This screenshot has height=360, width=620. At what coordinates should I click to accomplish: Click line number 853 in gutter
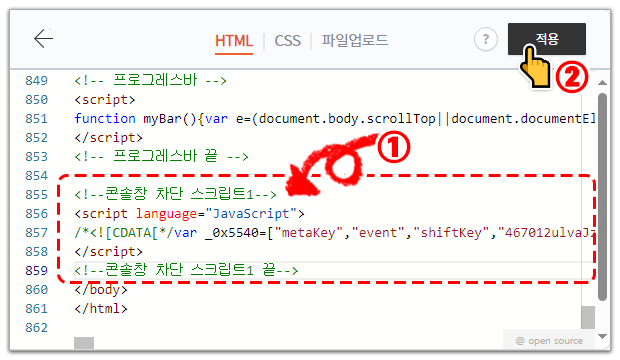(36, 157)
